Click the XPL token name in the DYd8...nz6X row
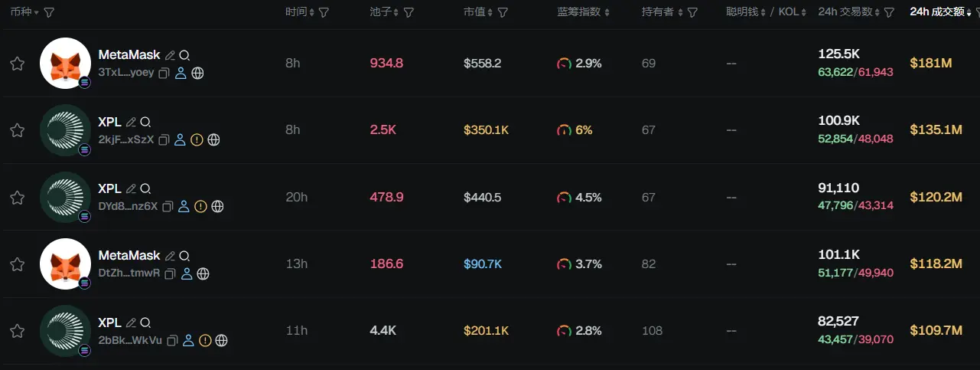This screenshot has width=980, height=370. tap(109, 188)
